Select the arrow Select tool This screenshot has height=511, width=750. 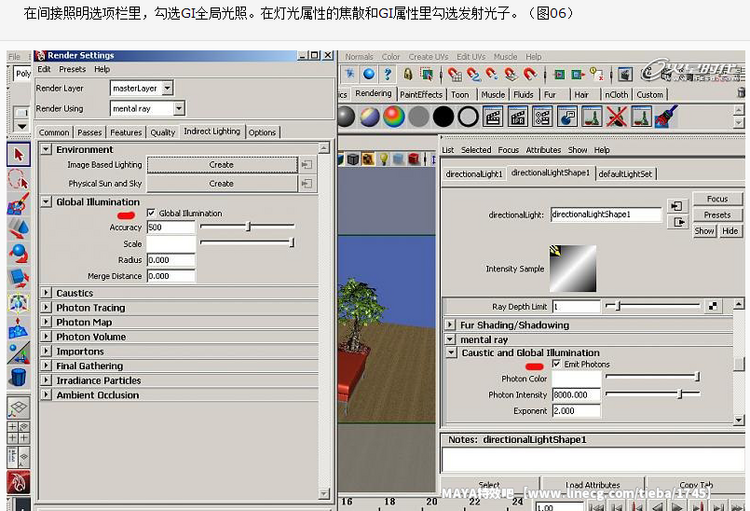pos(19,155)
